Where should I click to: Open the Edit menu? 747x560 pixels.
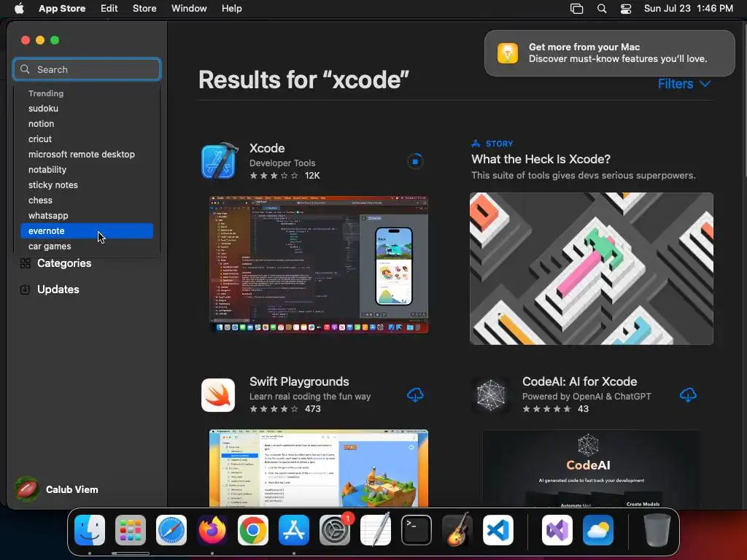109,8
